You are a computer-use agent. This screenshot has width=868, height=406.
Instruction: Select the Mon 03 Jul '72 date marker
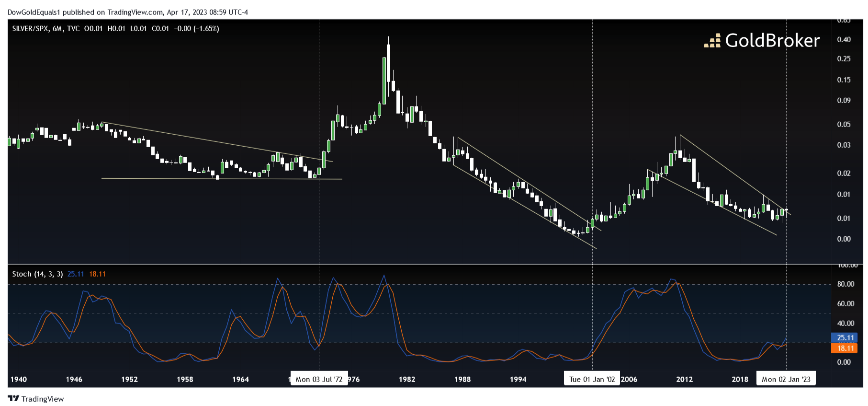(319, 379)
